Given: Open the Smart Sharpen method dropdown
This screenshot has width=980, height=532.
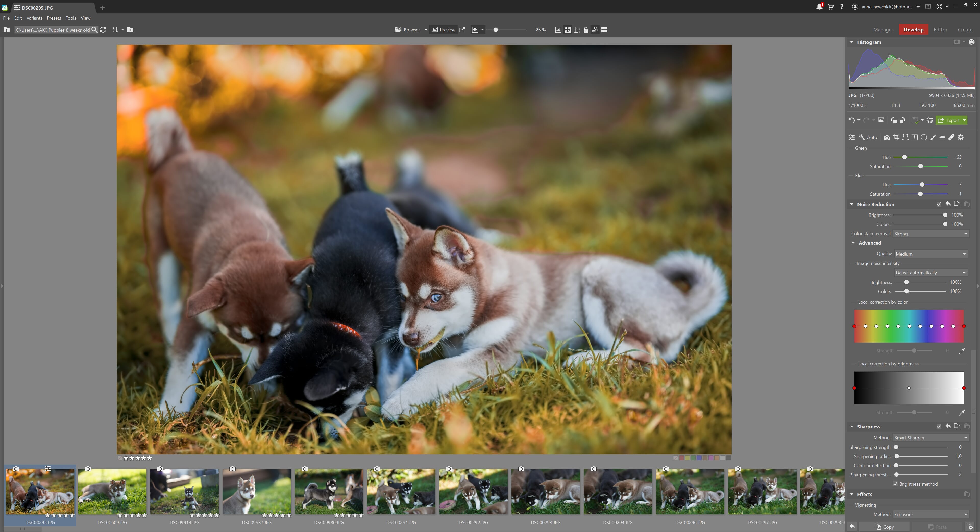Looking at the screenshot, I should pyautogui.click(x=930, y=438).
